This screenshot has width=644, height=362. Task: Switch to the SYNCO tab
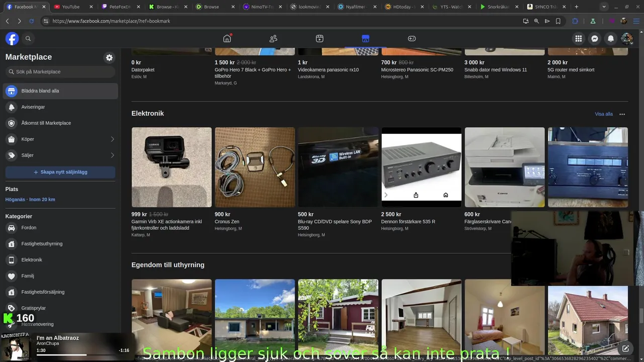point(546,7)
